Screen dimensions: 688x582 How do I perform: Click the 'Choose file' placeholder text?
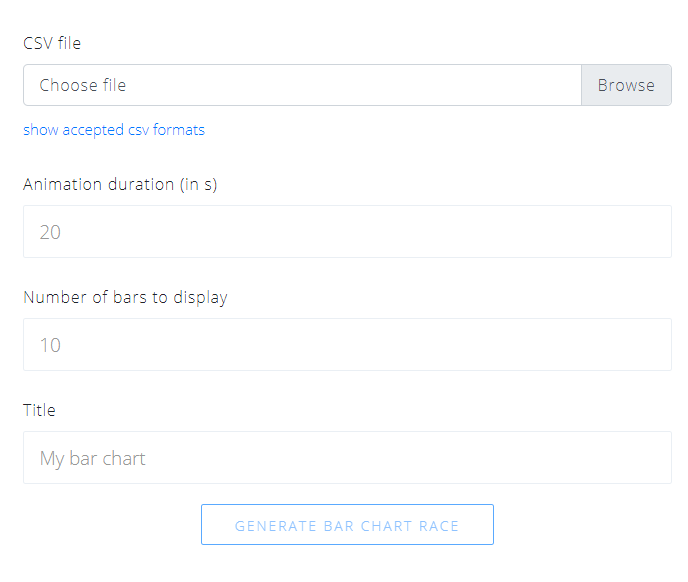(82, 85)
